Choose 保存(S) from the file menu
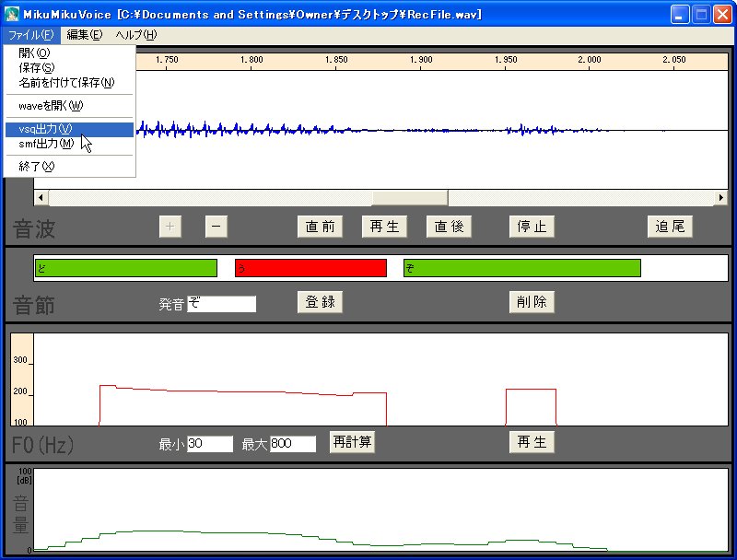The height and width of the screenshot is (560, 737). [70, 67]
